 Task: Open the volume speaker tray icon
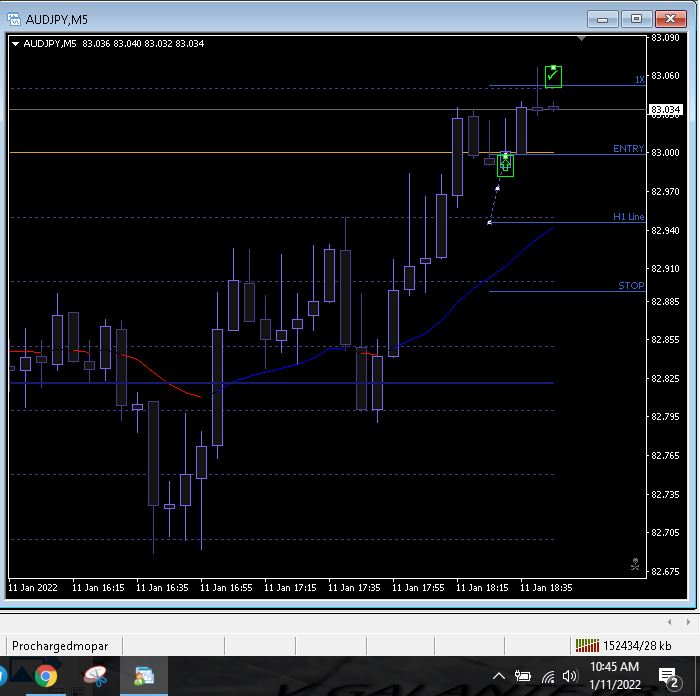570,676
